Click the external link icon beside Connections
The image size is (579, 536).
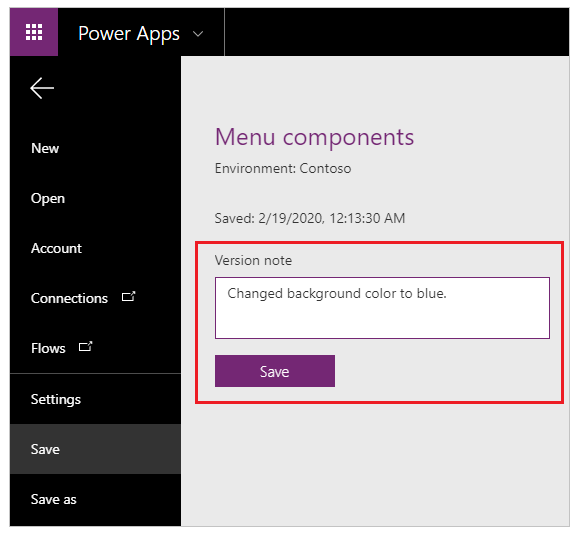click(x=129, y=297)
